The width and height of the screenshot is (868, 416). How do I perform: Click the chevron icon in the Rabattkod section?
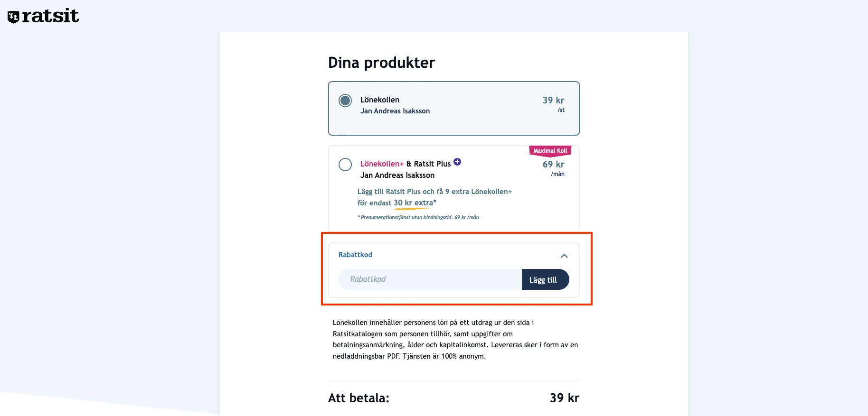564,256
